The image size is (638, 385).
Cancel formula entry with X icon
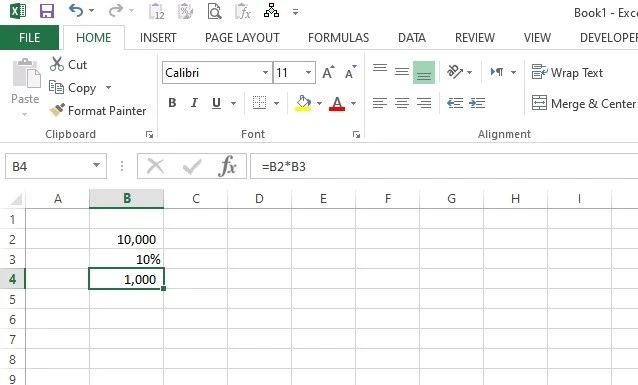[x=155, y=166]
